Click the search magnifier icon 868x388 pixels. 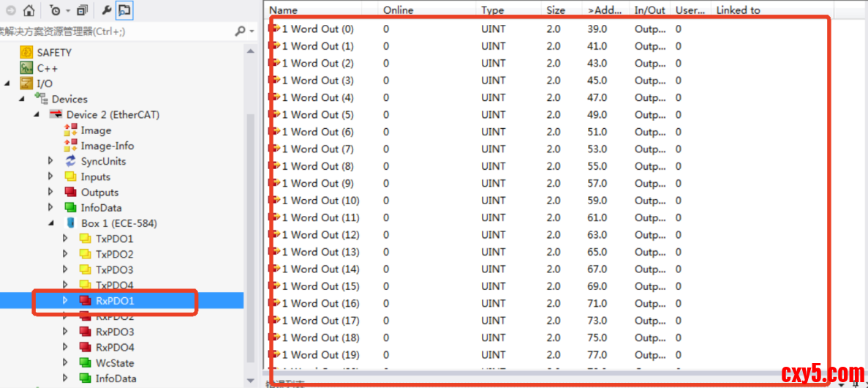coord(240,31)
